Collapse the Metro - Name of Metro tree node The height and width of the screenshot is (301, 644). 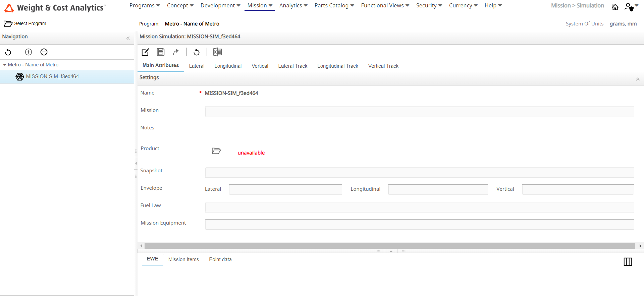pyautogui.click(x=5, y=65)
